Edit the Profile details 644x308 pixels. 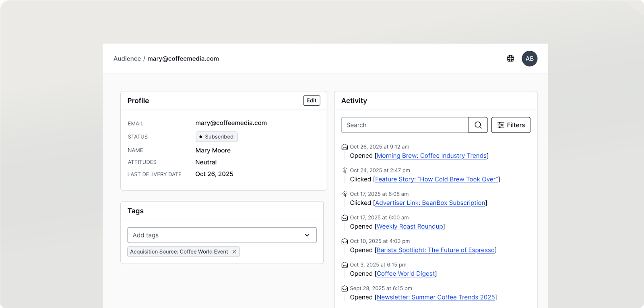point(312,100)
